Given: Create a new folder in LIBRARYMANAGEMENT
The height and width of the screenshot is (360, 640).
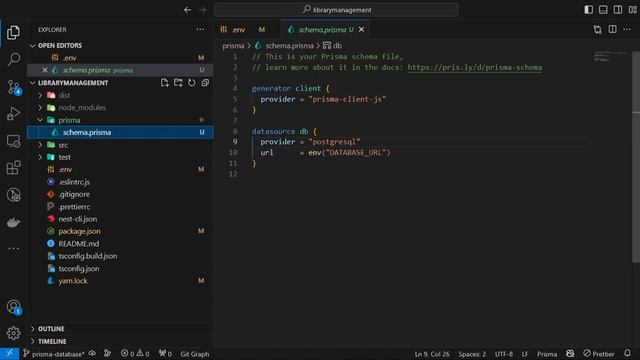Looking at the screenshot, I should click(x=178, y=83).
